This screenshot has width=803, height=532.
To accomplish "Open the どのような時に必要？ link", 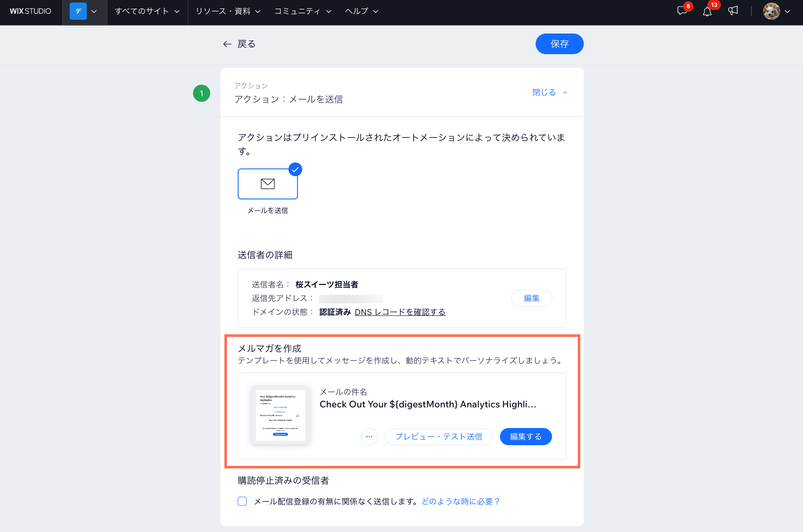I will [x=461, y=501].
